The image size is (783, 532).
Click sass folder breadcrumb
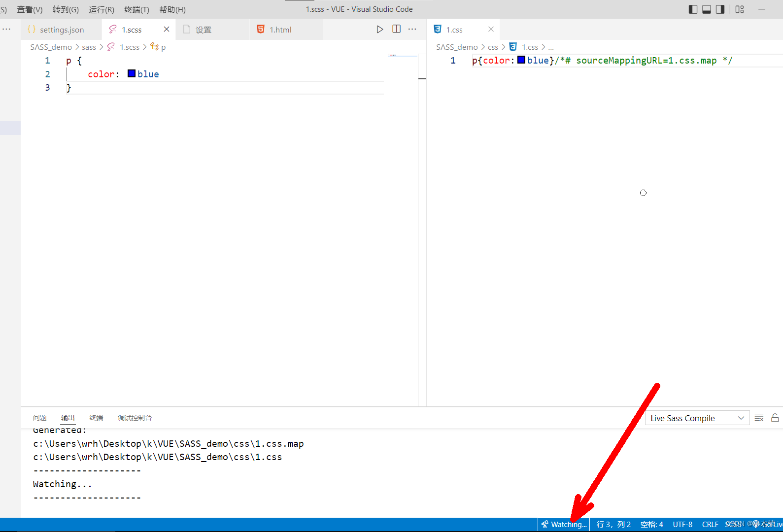tap(89, 47)
